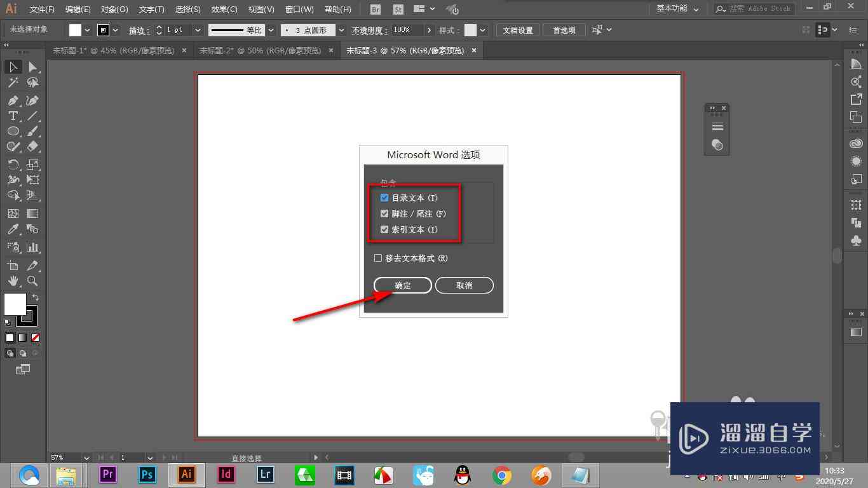Select the Eyedropper tool
This screenshot has height=488, width=868.
click(x=13, y=229)
